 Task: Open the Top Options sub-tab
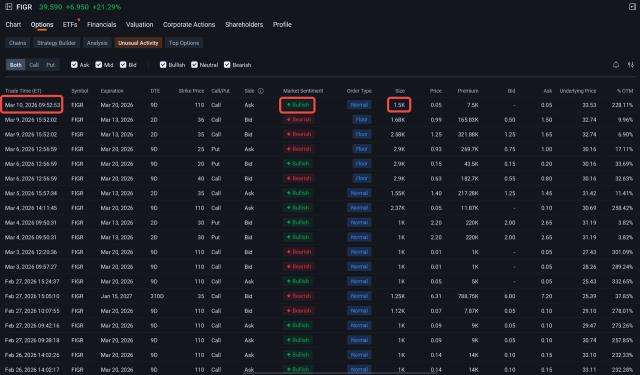pyautogui.click(x=184, y=43)
